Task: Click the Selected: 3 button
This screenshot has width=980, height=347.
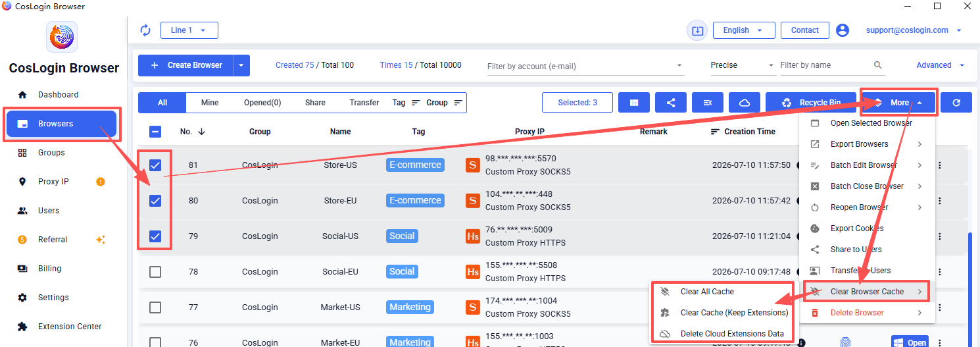Action: 577,103
